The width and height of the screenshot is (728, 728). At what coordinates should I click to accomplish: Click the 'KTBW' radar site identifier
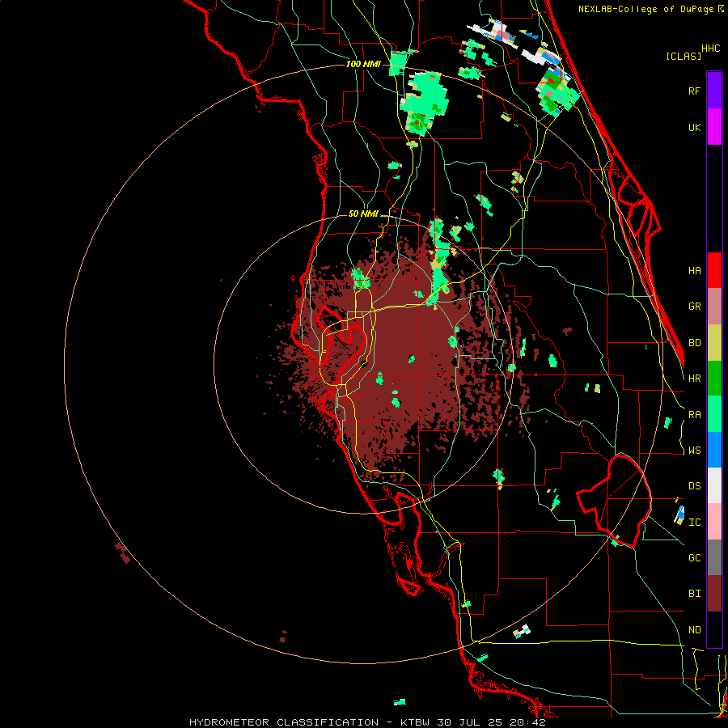[415, 722]
